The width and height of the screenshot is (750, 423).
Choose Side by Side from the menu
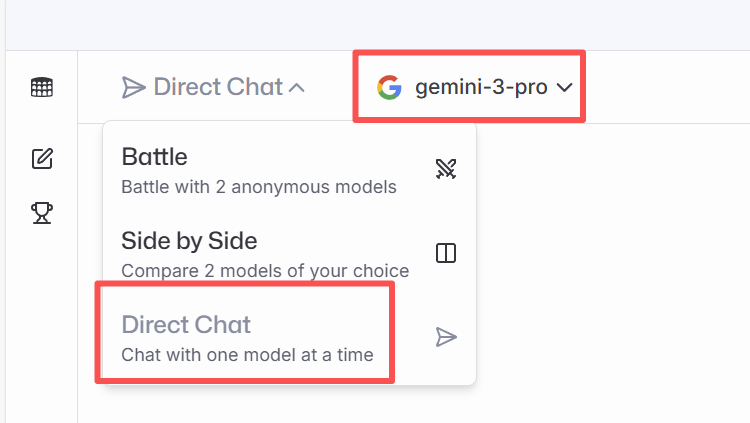pos(189,241)
